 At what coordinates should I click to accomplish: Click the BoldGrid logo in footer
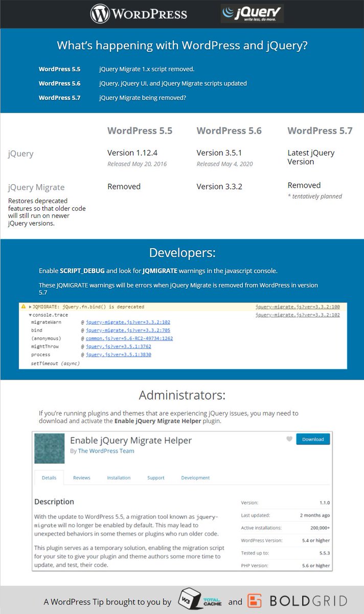tap(297, 601)
